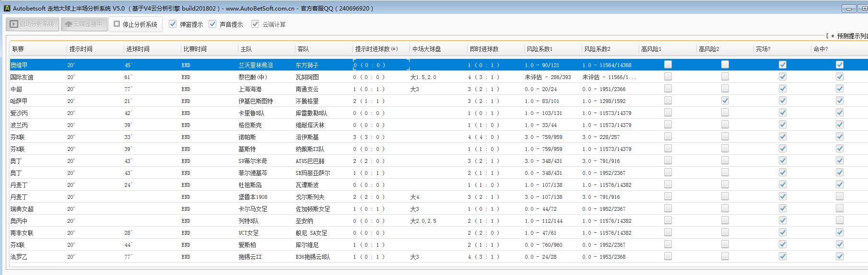
Task: Uncheck 高风险2 for the 哈萨甲 row
Action: pyautogui.click(x=725, y=101)
